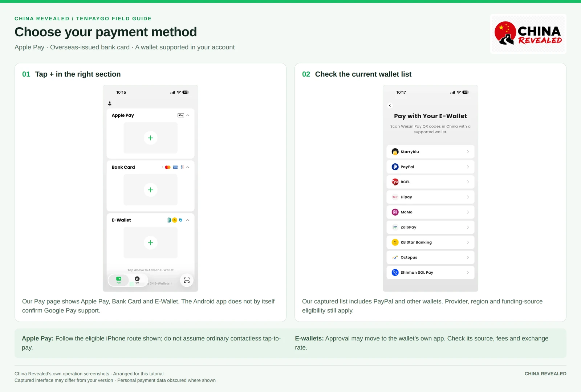
Task: Click the KB Star Banking yellow icon
Action: tap(395, 242)
